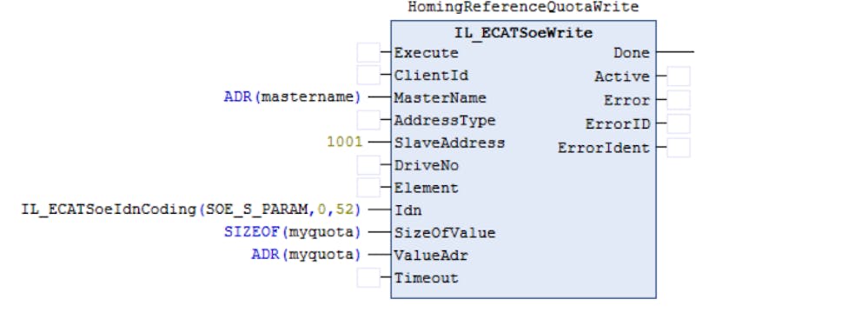
Task: Click the 1001 SlaveAddress value
Action: (344, 143)
